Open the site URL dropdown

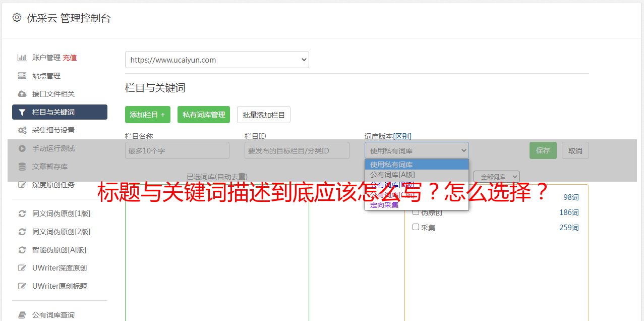(217, 60)
